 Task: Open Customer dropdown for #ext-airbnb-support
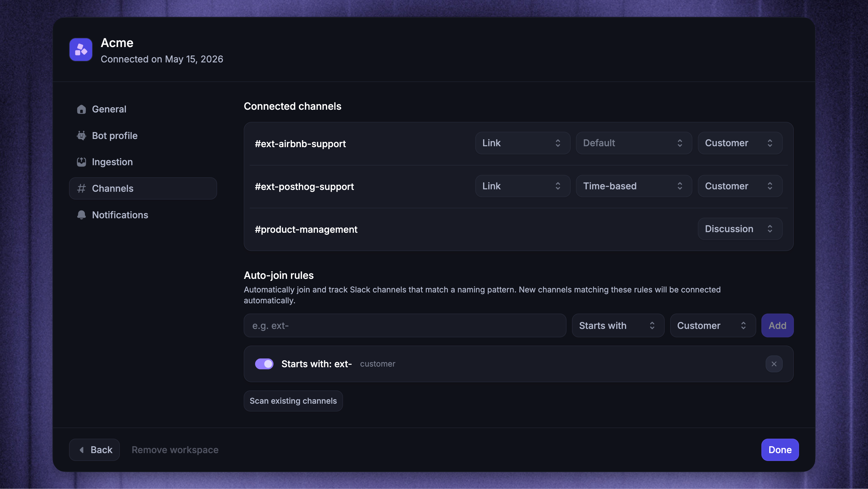click(740, 143)
